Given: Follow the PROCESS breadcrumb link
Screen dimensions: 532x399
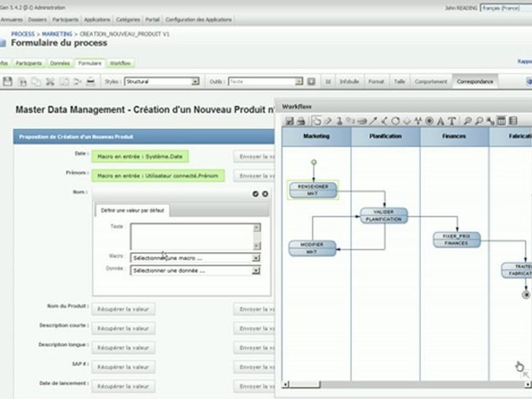Looking at the screenshot, I should pyautogui.click(x=23, y=34).
